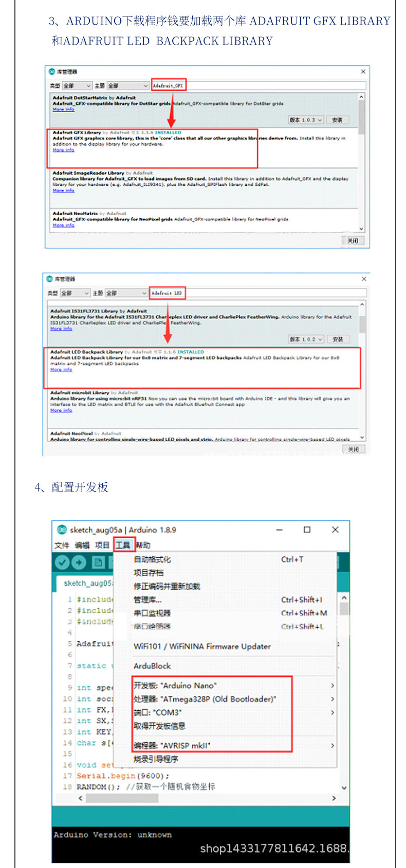Open the 编辑 menu in Arduino IDE

tap(82, 545)
